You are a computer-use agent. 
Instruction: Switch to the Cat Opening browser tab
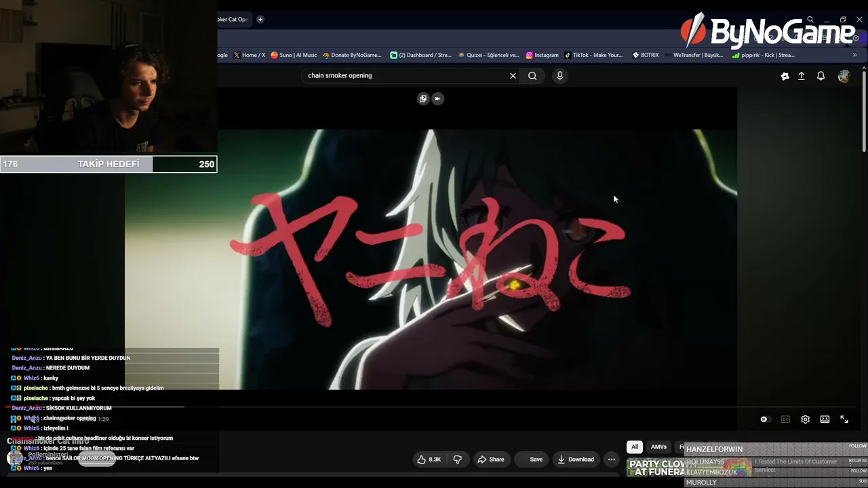[233, 20]
